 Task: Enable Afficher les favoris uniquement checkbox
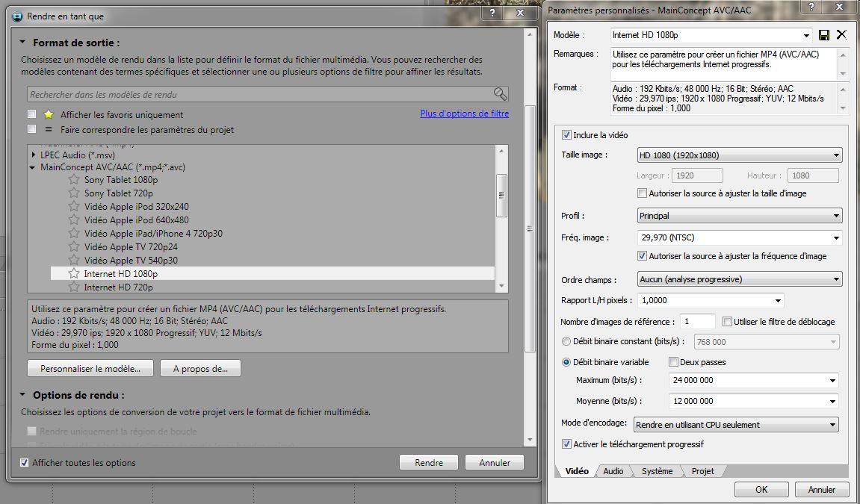coord(32,114)
